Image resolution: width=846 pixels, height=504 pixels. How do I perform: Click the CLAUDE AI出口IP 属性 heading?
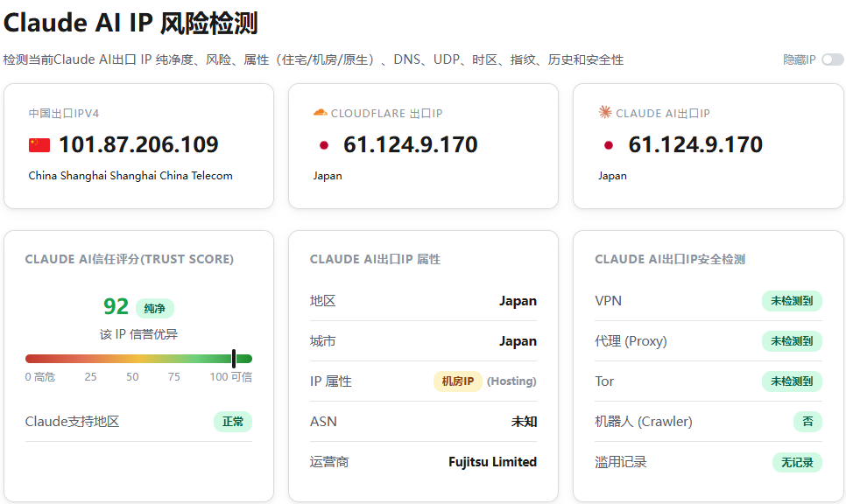(x=375, y=259)
